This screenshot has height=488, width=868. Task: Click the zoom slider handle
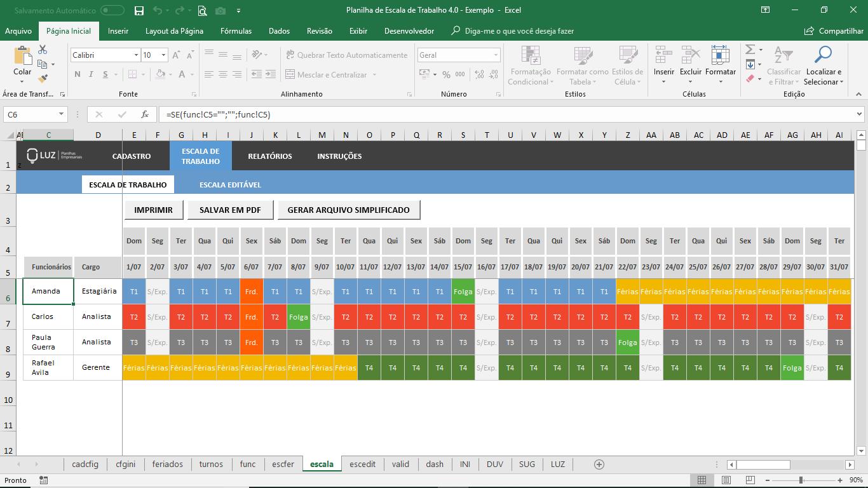coord(801,480)
